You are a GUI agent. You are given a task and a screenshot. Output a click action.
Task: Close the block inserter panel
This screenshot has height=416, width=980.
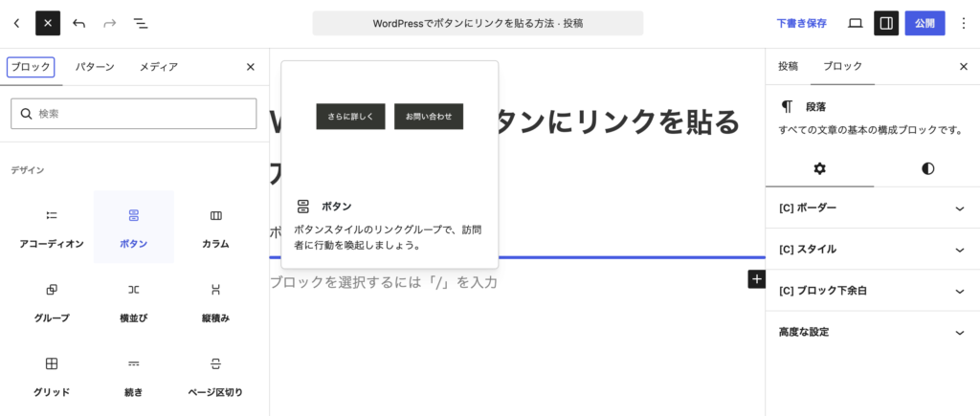tap(251, 67)
